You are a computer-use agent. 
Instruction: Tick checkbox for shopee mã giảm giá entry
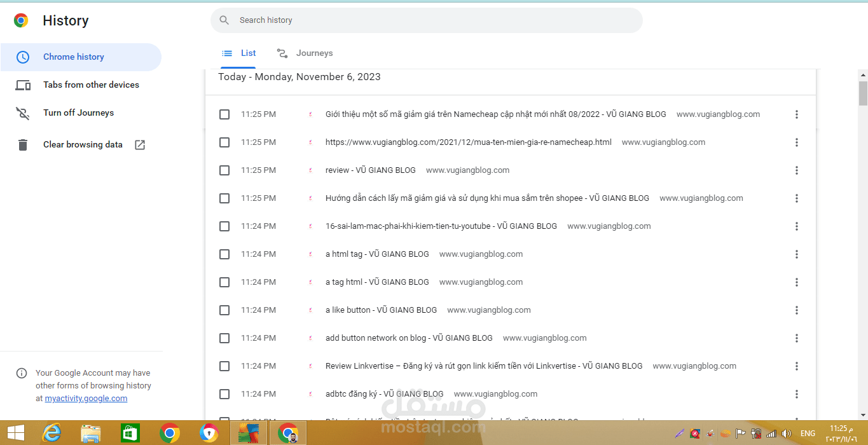coord(224,198)
